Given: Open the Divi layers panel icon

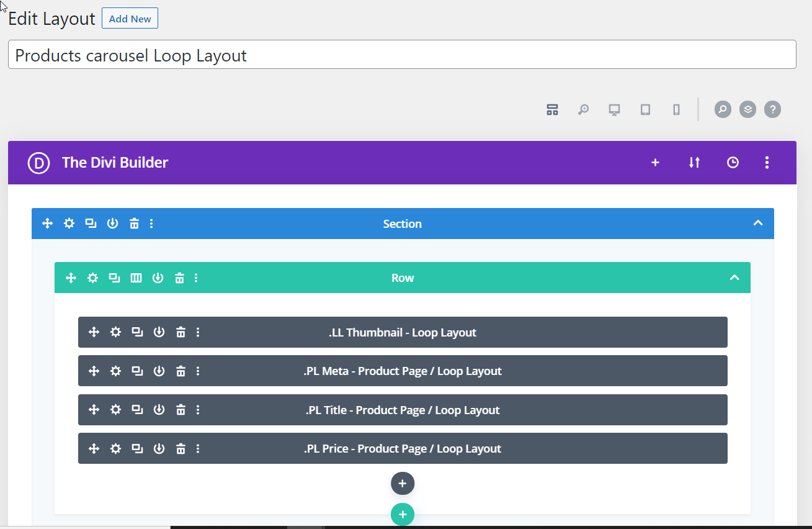Looking at the screenshot, I should click(747, 110).
